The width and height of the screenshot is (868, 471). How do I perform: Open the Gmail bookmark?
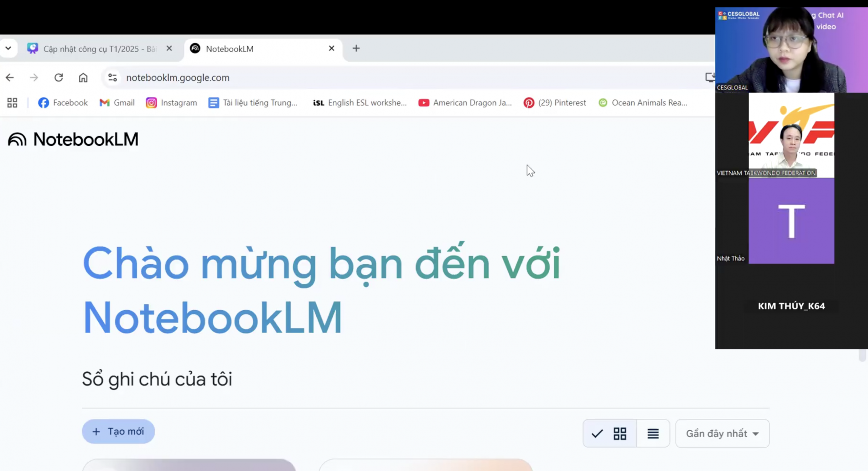(117, 103)
